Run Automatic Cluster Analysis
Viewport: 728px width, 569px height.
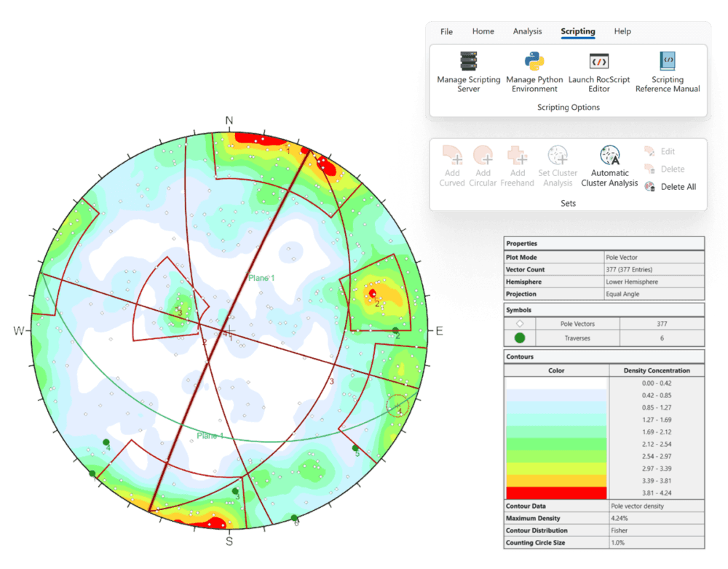tap(609, 166)
